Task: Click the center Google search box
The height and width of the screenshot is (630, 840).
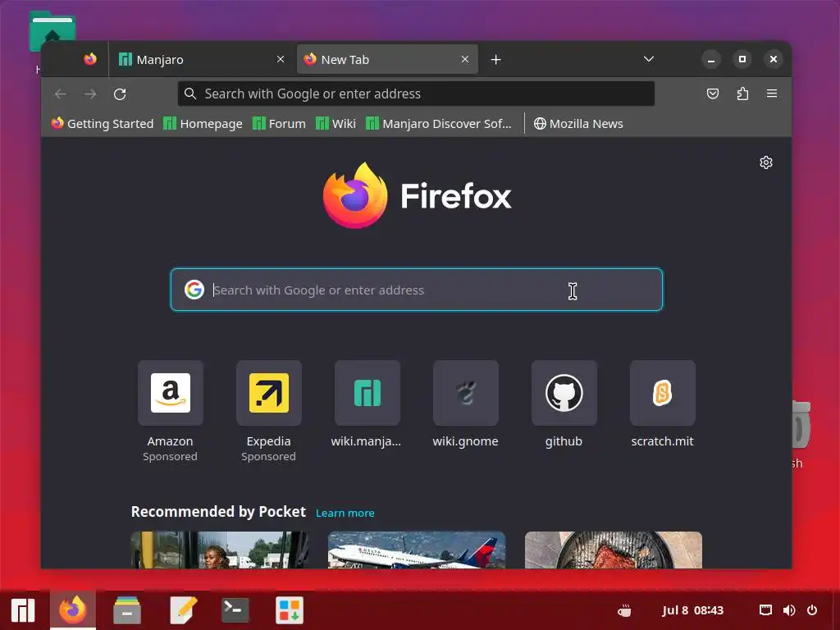Action: click(x=417, y=290)
